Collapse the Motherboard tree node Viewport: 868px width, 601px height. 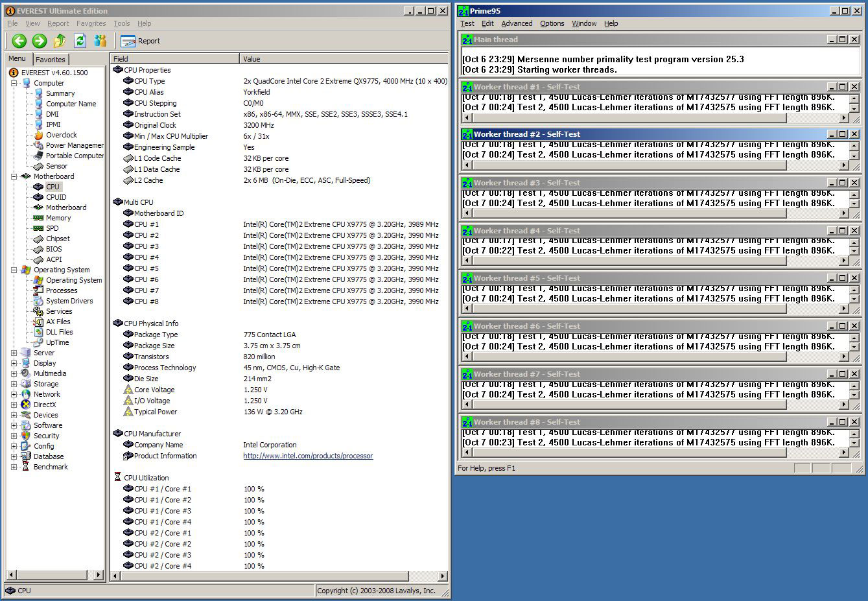(14, 176)
